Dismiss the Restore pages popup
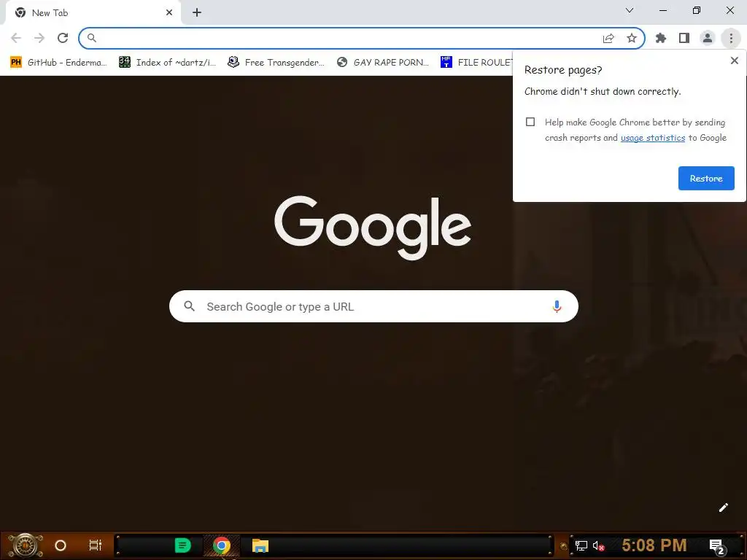This screenshot has width=747, height=560. pos(734,61)
